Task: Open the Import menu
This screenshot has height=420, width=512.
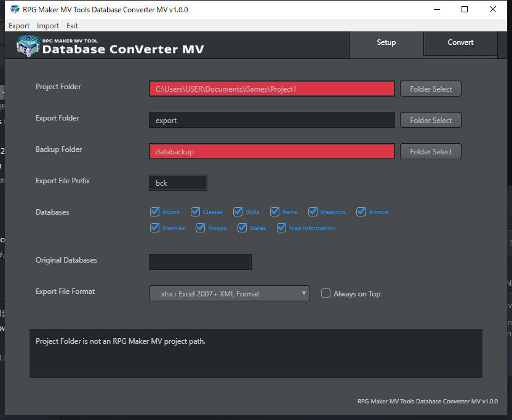Action: [47, 25]
